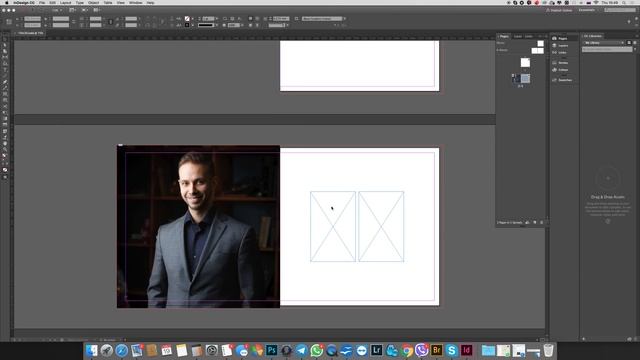The height and width of the screenshot is (360, 640).
Task: Delete selected page in Pages panel
Action: tap(542, 222)
